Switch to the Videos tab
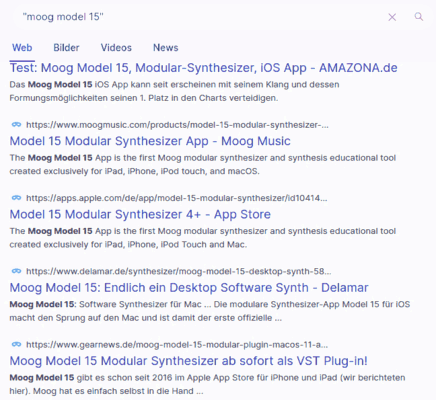 [x=116, y=48]
